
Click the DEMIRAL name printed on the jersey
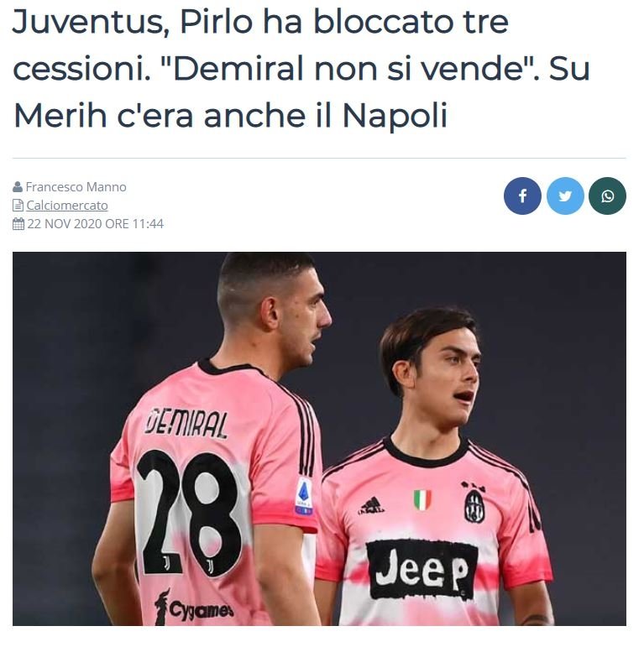click(186, 423)
